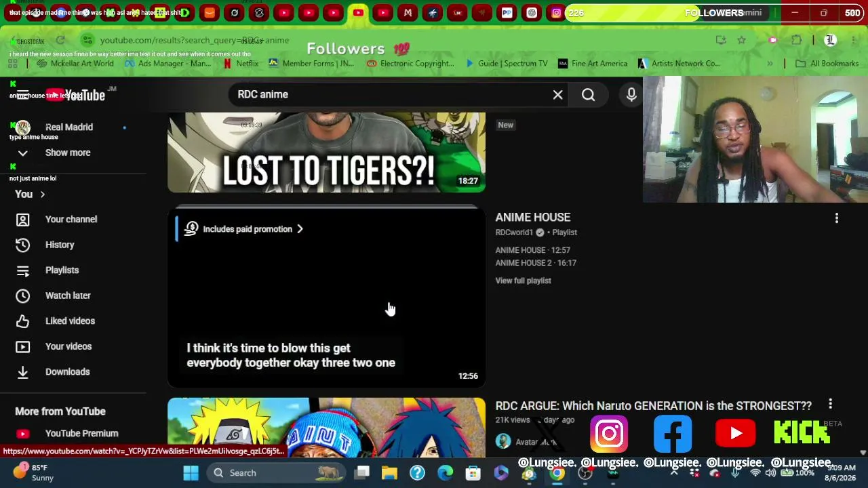Play ANIME HOUSE 2 · 16:17
868x488 pixels.
(536, 263)
